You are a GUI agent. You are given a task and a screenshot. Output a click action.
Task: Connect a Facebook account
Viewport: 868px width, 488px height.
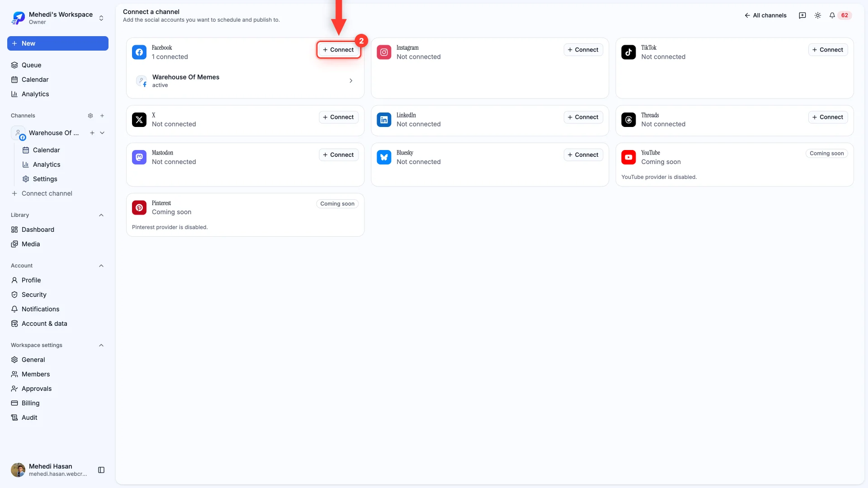pos(339,50)
